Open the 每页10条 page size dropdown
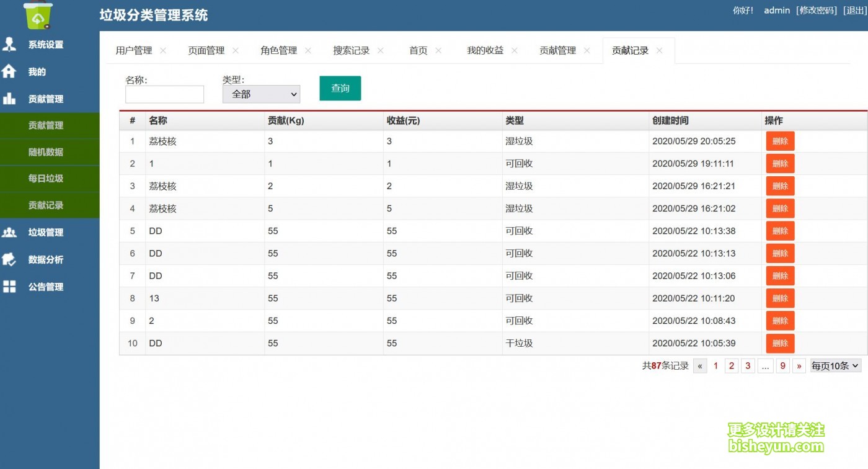The image size is (868, 469). [x=835, y=366]
